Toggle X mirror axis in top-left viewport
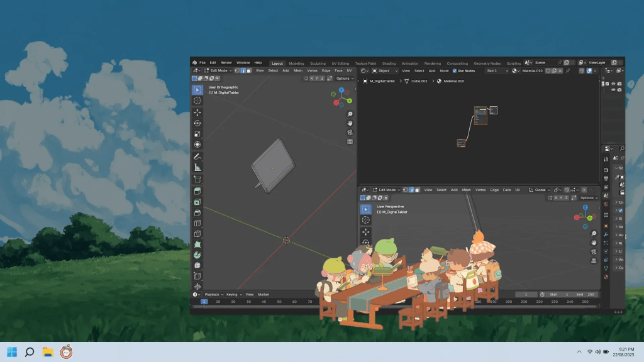Viewport: 644px width, 362px height. (311, 79)
